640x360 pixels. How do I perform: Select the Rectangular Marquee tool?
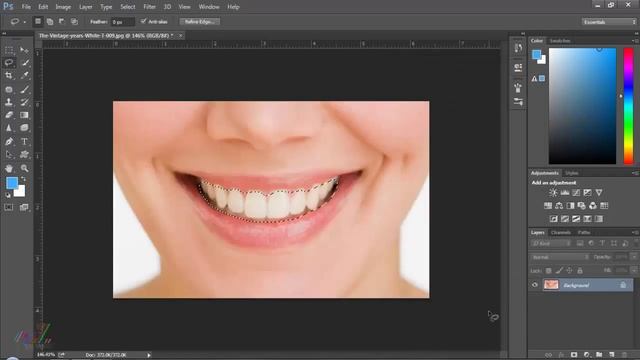pos(9,50)
